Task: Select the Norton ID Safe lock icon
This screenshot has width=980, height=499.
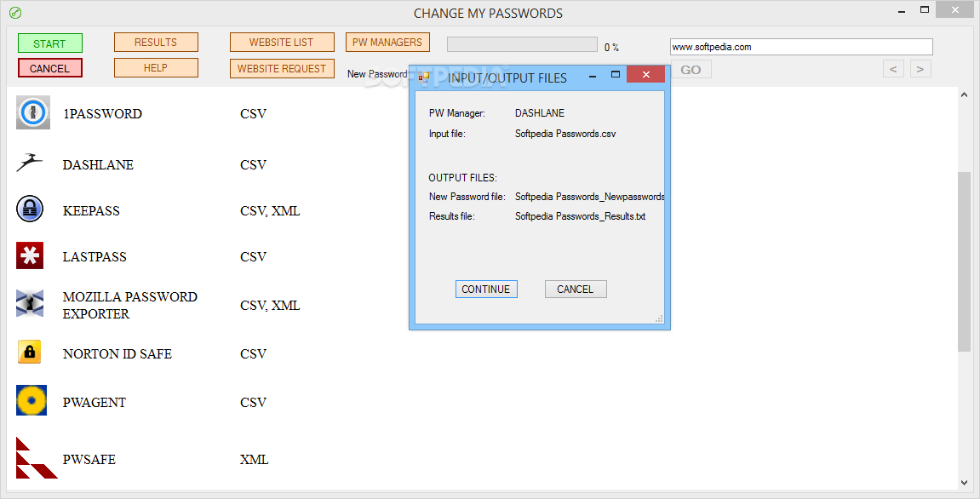Action: pyautogui.click(x=30, y=352)
